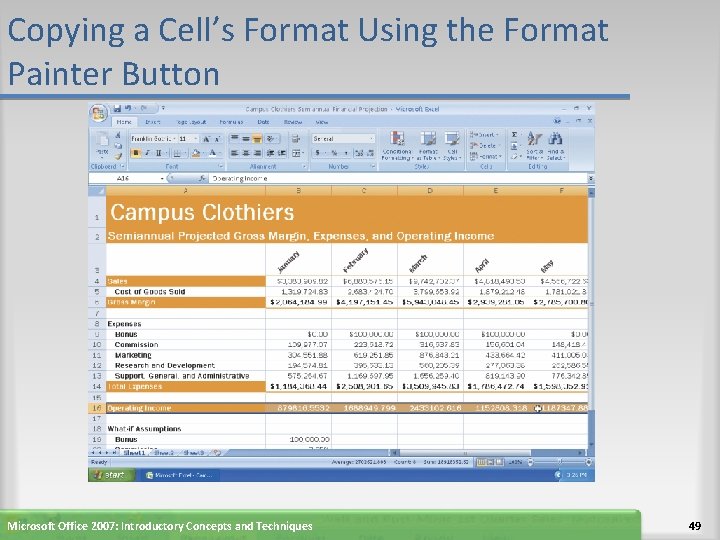The height and width of the screenshot is (540, 720).
Task: Click the AutoSum sigma icon
Action: (x=514, y=135)
